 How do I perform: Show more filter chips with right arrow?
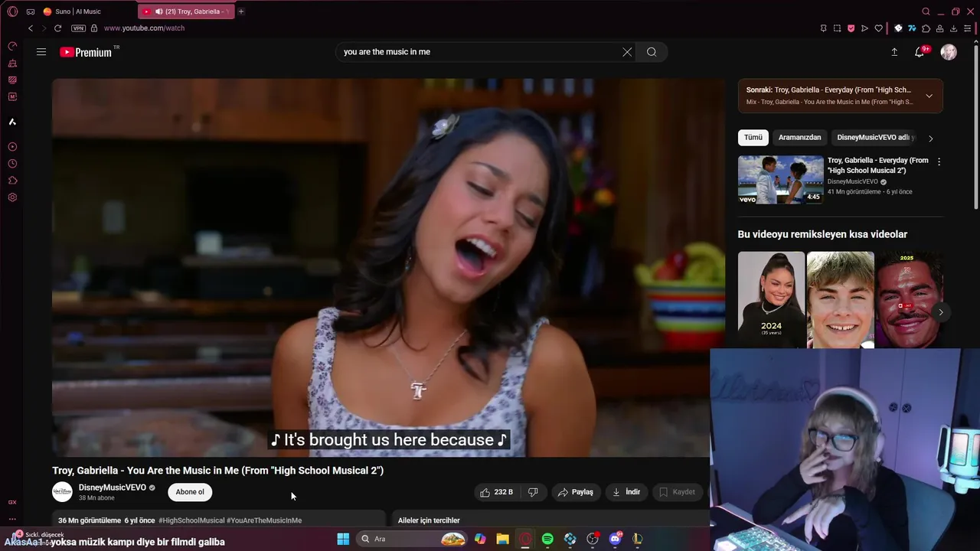[931, 139]
